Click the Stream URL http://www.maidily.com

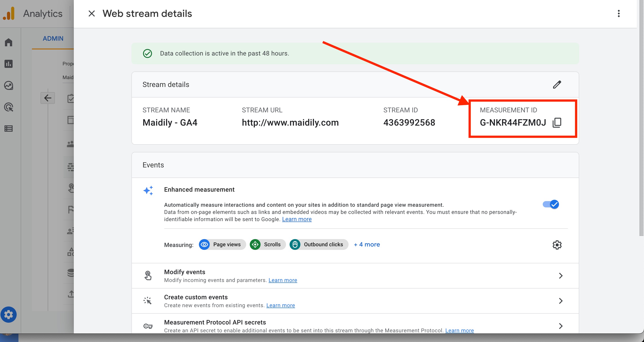(290, 122)
